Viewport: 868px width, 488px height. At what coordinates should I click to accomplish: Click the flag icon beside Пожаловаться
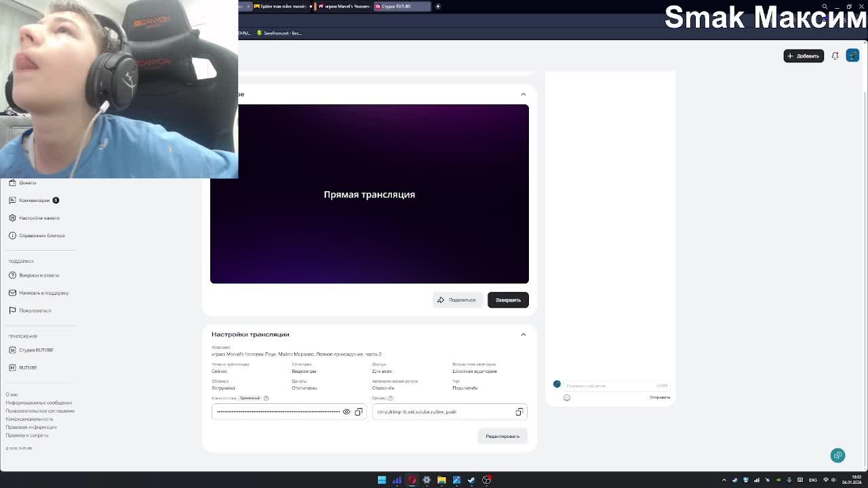tap(12, 310)
